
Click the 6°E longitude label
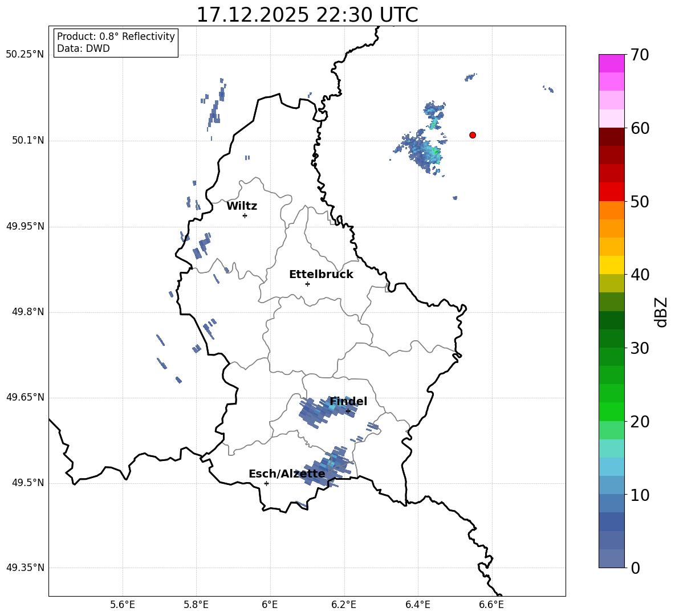pyautogui.click(x=270, y=605)
